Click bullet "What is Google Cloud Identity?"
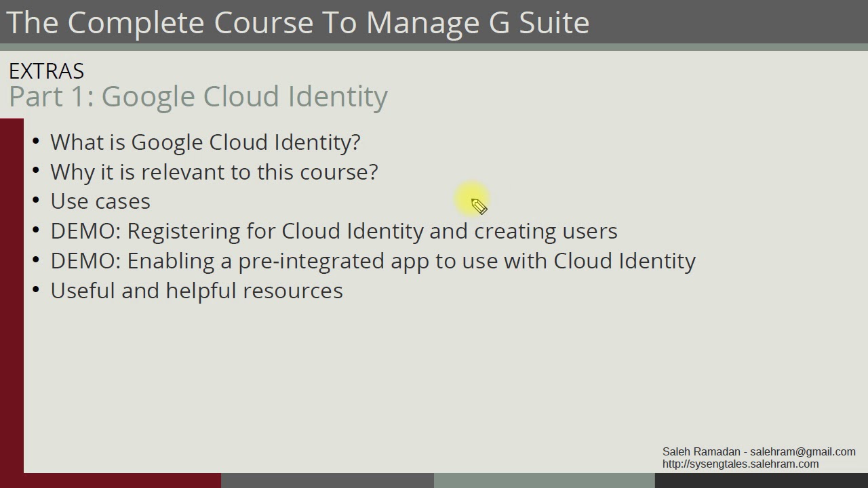Image resolution: width=868 pixels, height=488 pixels. click(x=205, y=142)
